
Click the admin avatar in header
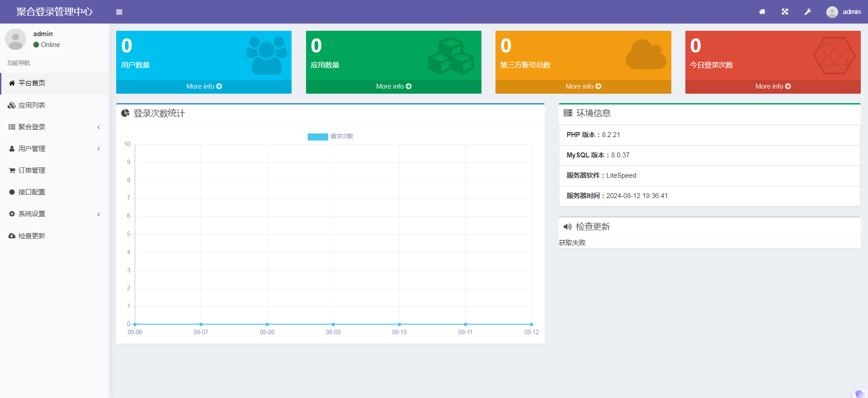coord(832,12)
